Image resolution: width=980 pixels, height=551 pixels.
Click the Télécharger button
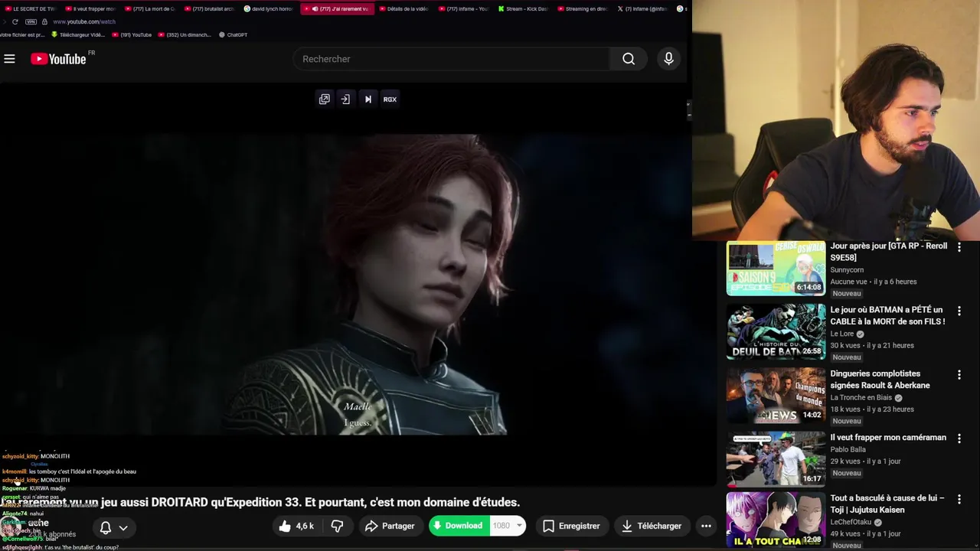[652, 526]
